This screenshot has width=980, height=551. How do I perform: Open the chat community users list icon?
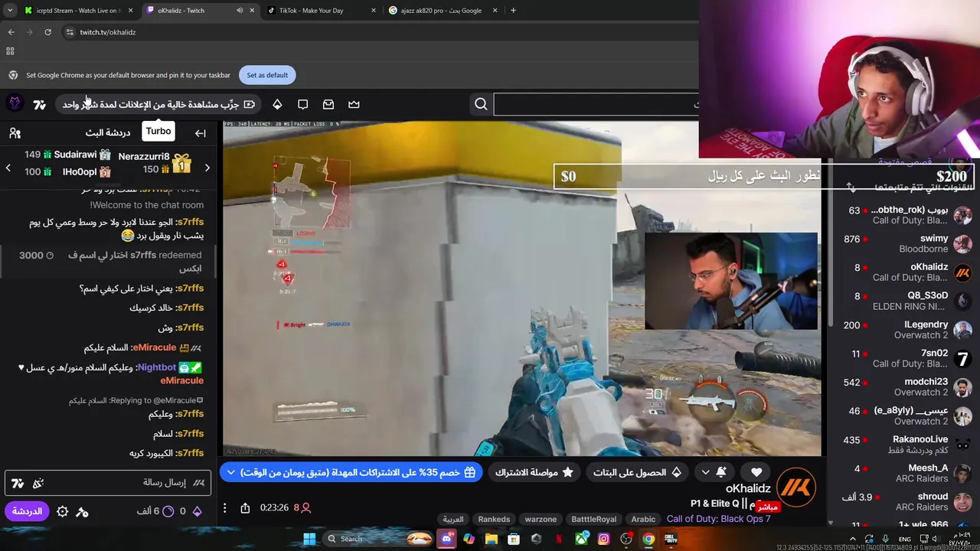point(15,133)
